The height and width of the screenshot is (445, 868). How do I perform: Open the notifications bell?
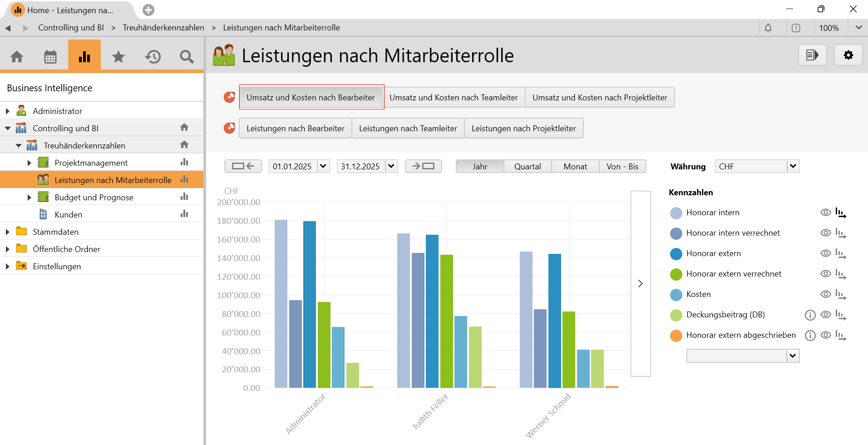pos(768,28)
